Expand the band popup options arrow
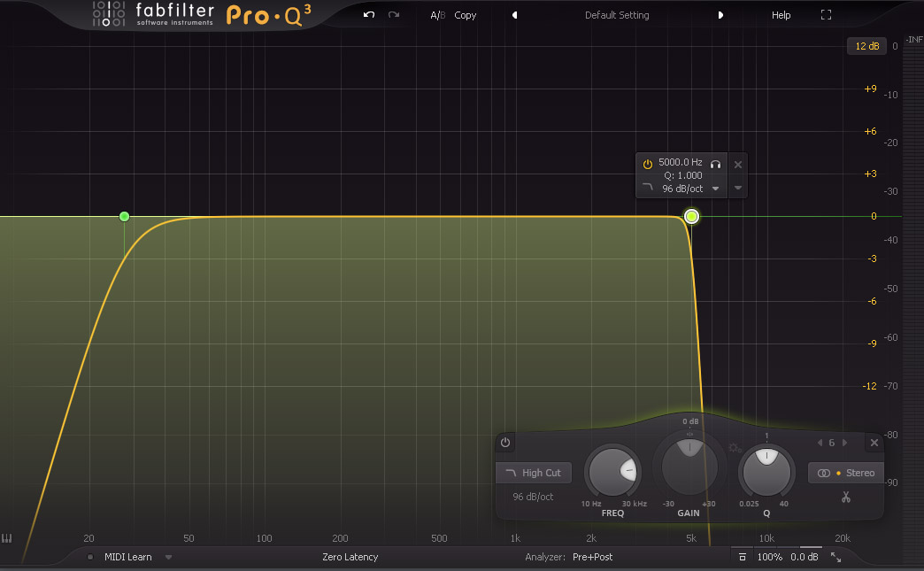Screen dimensions: 924x571 pyautogui.click(x=738, y=188)
